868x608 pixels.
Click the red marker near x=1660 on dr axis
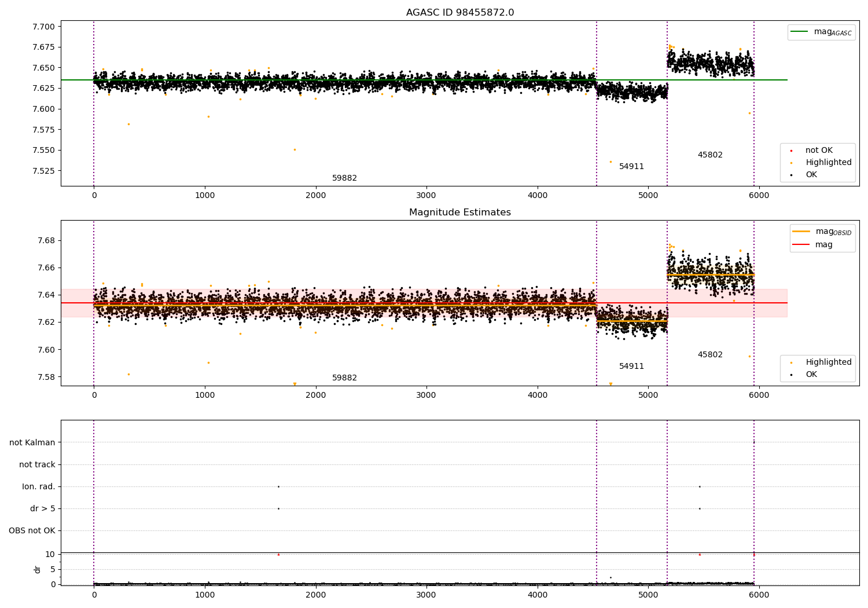click(x=278, y=554)
